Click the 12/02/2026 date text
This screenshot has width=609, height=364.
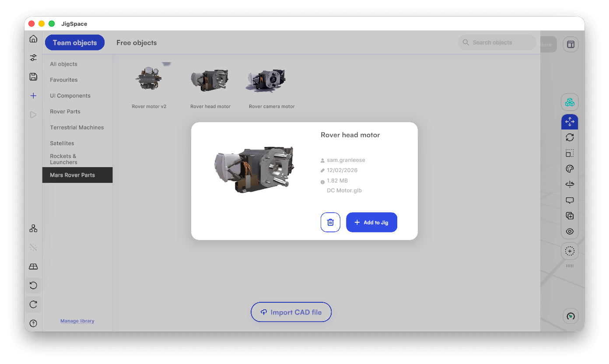click(x=342, y=170)
